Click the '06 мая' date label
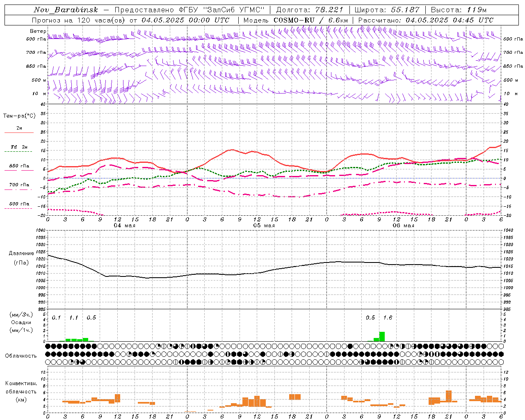Viewport: 525px width, 420px height. (403, 226)
